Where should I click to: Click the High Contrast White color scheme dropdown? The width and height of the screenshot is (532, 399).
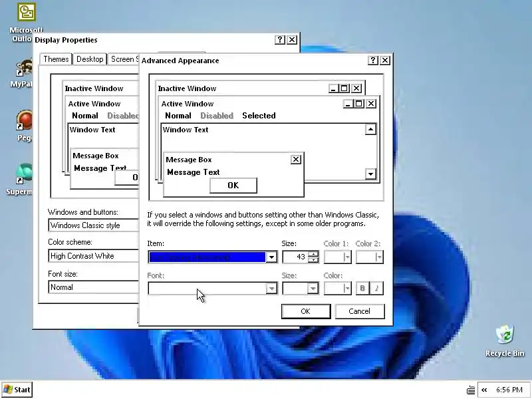pyautogui.click(x=93, y=256)
